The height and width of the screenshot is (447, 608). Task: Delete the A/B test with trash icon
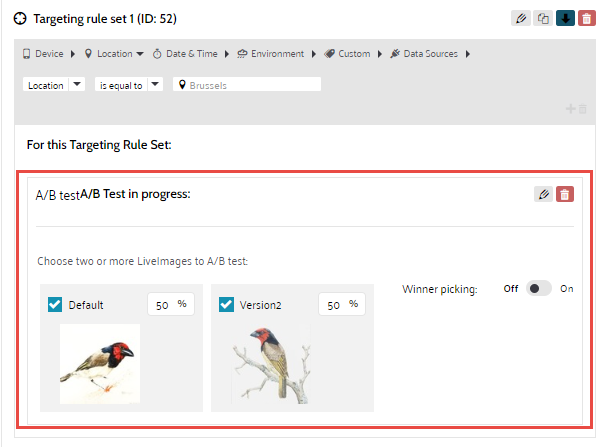565,194
